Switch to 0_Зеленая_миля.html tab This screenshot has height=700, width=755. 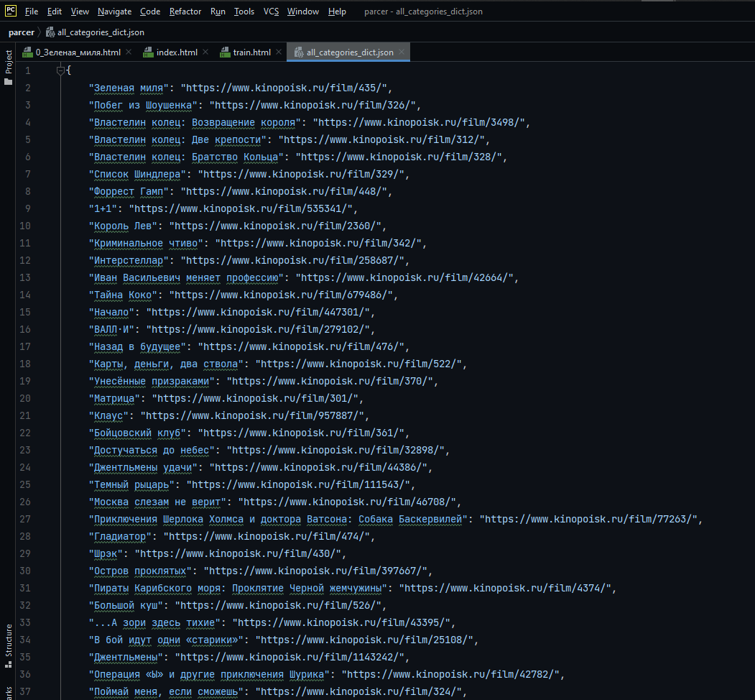[78, 52]
